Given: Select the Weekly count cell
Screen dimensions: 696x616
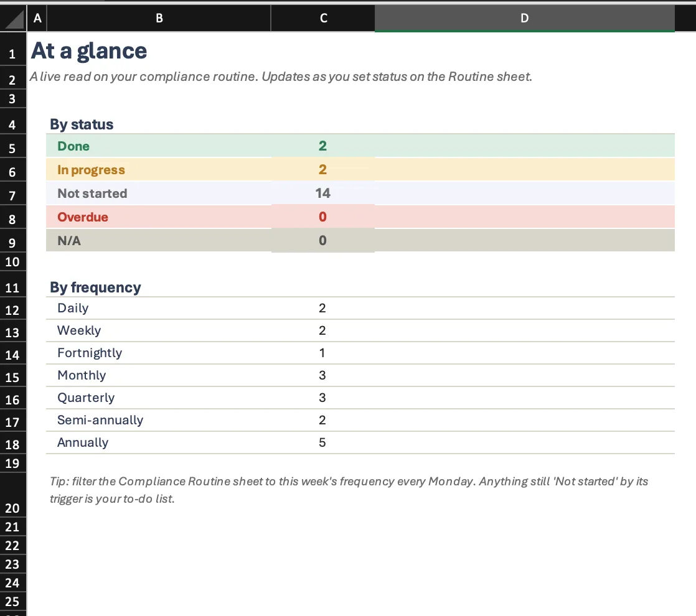Looking at the screenshot, I should pos(322,330).
